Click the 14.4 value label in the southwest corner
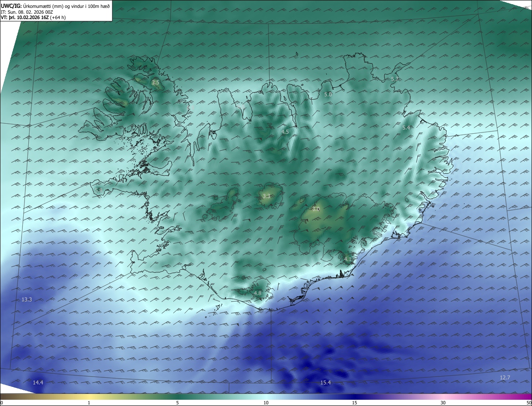 coord(38,382)
